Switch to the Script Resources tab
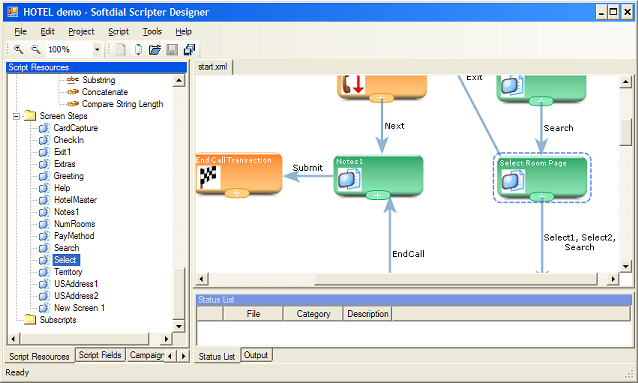638x383 pixels. 39,357
